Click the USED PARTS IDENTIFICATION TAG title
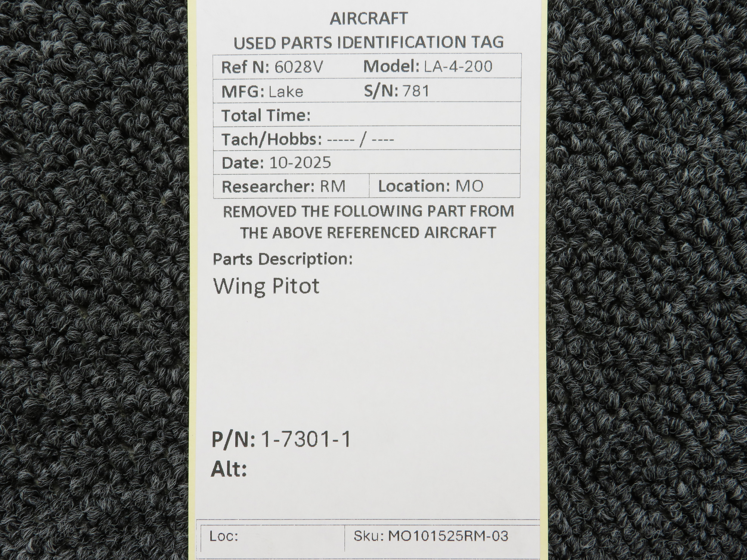 pyautogui.click(x=368, y=42)
